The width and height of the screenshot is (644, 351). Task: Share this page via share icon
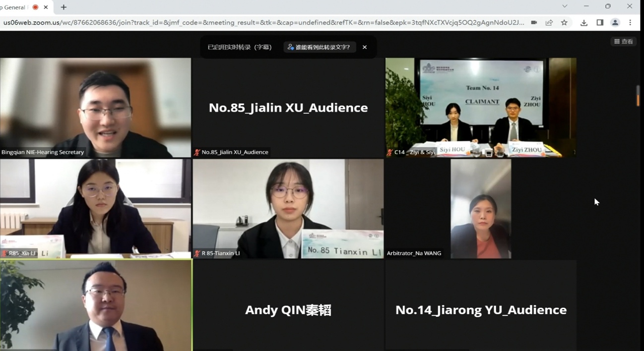(x=549, y=23)
